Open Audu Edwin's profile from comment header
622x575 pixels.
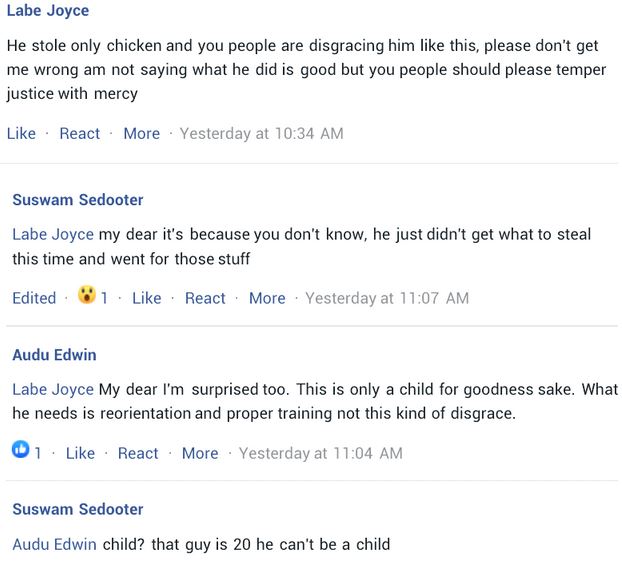pos(54,355)
